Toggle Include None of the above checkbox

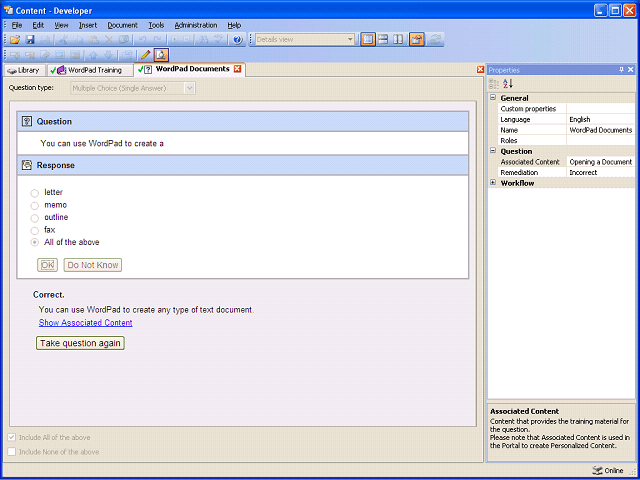tap(12, 452)
